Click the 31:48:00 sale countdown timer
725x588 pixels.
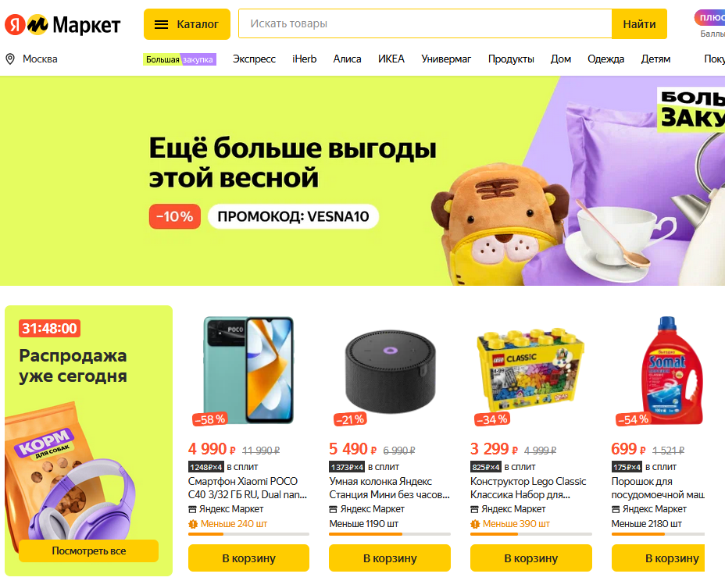click(49, 328)
